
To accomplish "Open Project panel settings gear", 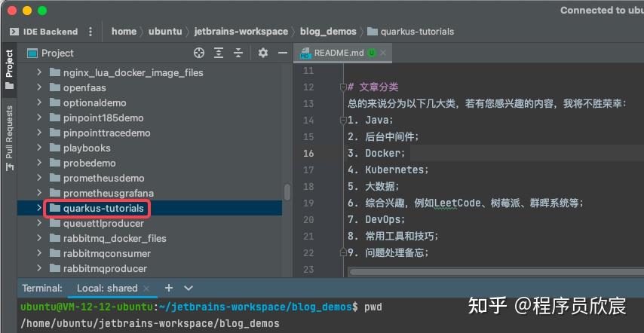I will tap(262, 53).
